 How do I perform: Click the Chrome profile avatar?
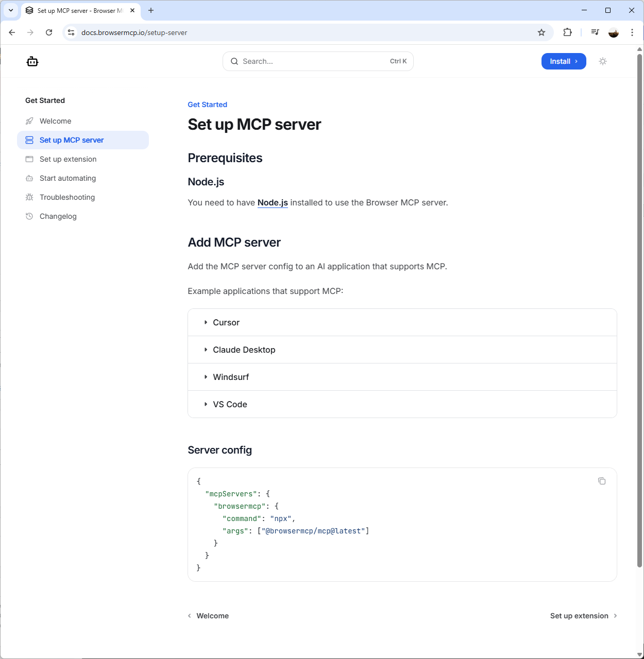[613, 32]
